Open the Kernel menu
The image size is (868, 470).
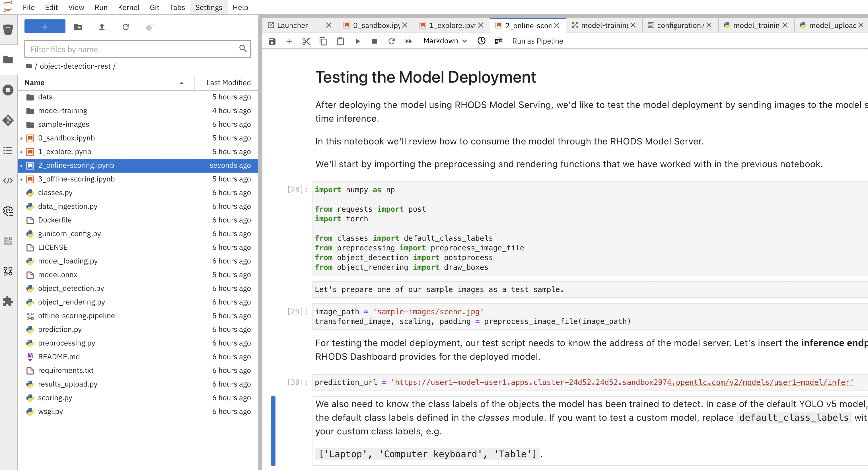[x=128, y=7]
